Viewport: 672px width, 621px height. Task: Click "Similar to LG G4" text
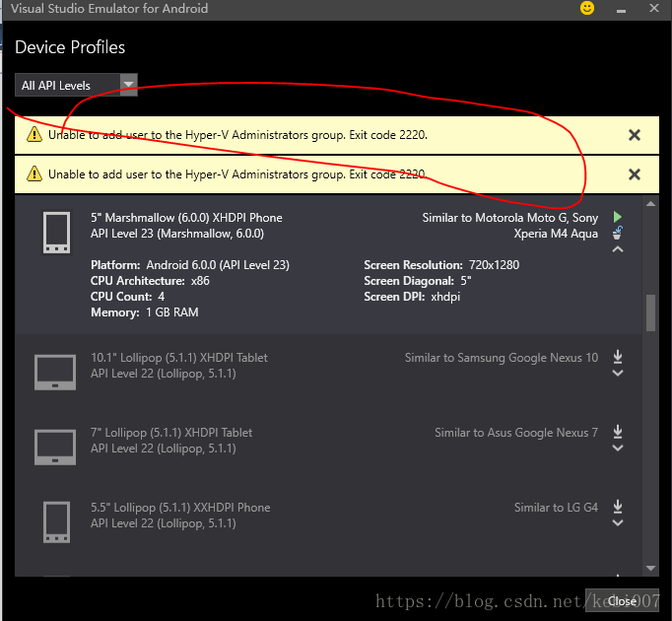pyautogui.click(x=557, y=508)
